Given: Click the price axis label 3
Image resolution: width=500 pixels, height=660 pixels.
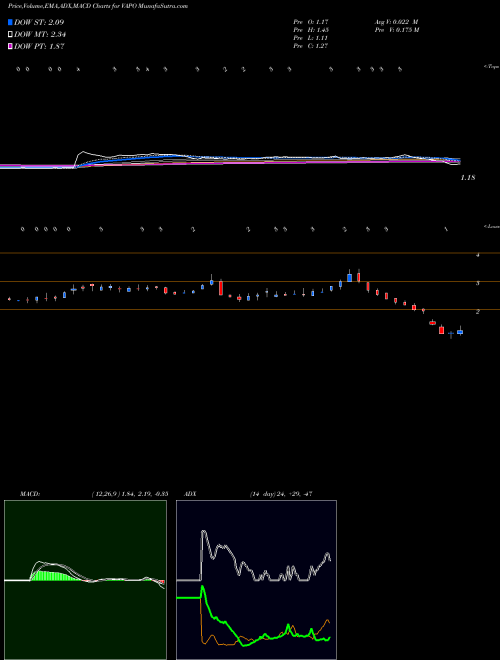Looking at the screenshot, I should pos(477,283).
